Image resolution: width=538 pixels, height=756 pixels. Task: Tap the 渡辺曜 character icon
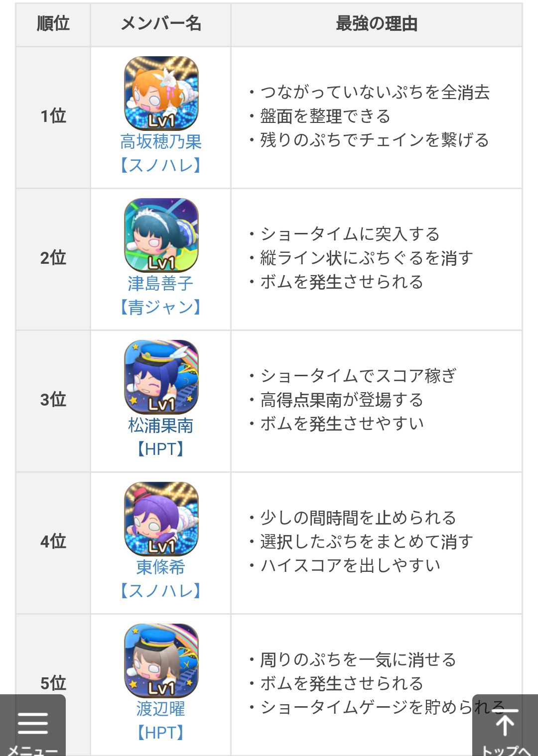tap(161, 660)
